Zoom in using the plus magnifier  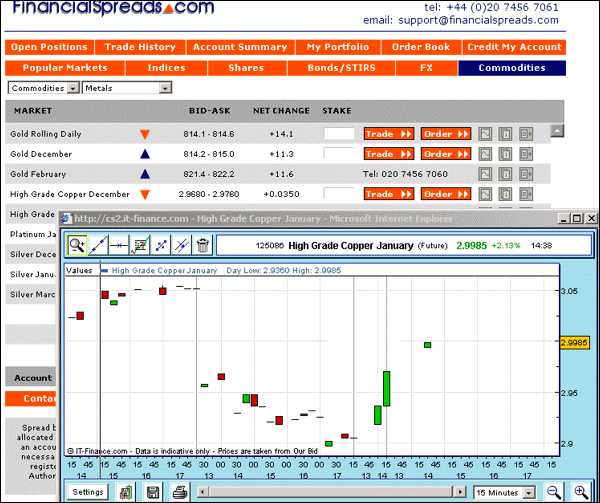[x=581, y=492]
